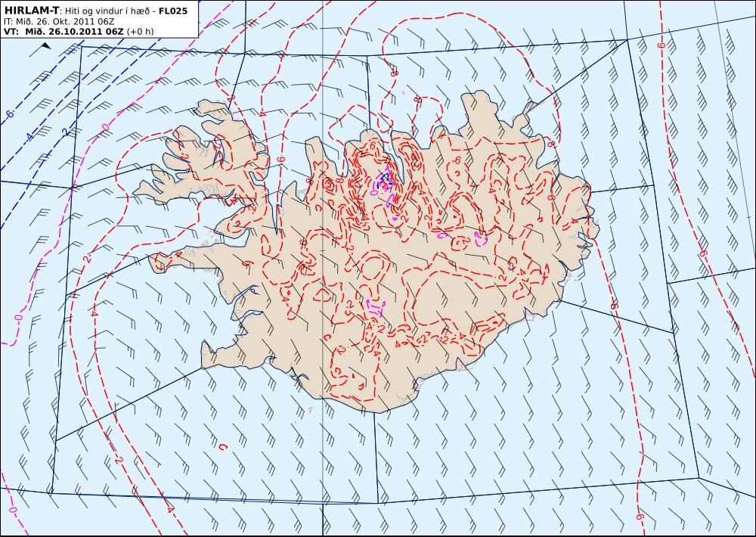Click the blue -6 contour label
The image size is (756, 537).
pyautogui.click(x=9, y=114)
